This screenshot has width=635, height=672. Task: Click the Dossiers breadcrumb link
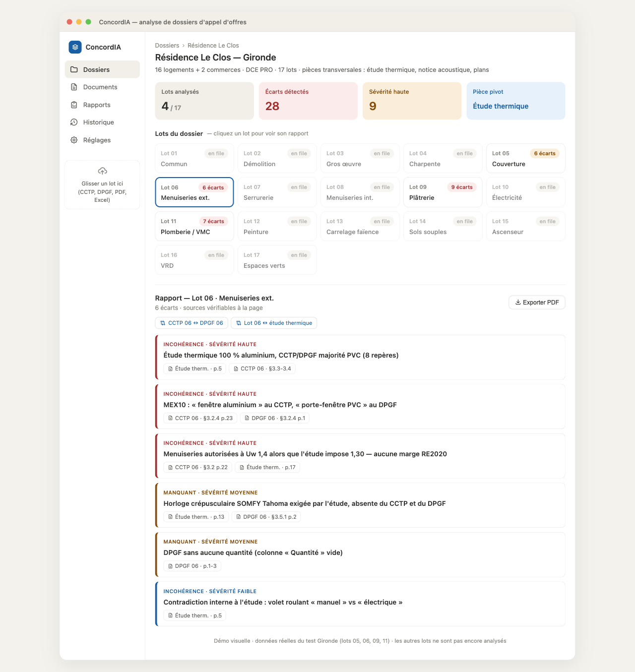[x=167, y=46]
